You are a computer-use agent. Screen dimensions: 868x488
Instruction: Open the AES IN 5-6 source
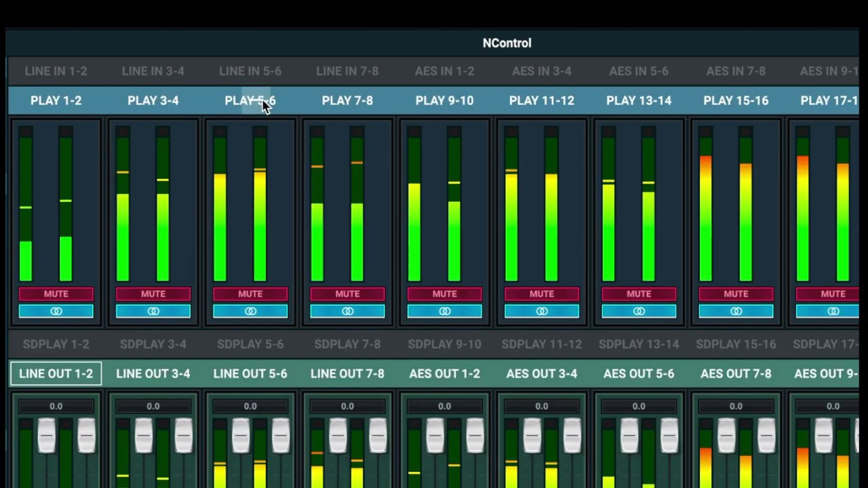(639, 71)
